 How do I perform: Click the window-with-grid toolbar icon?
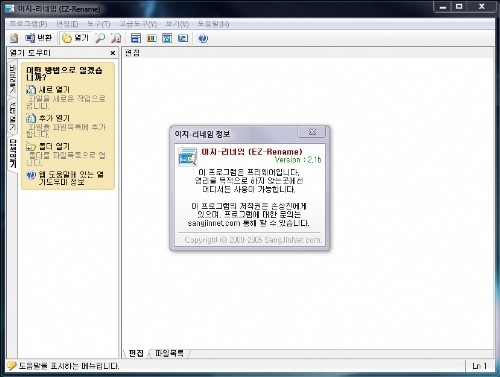(x=167, y=38)
